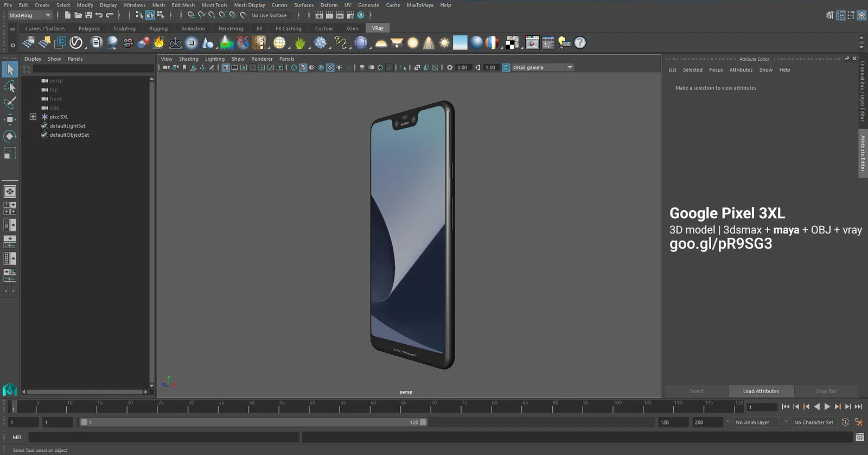Open render settings clapperboard icon in status line
The height and width of the screenshot is (455, 868).
tap(350, 15)
